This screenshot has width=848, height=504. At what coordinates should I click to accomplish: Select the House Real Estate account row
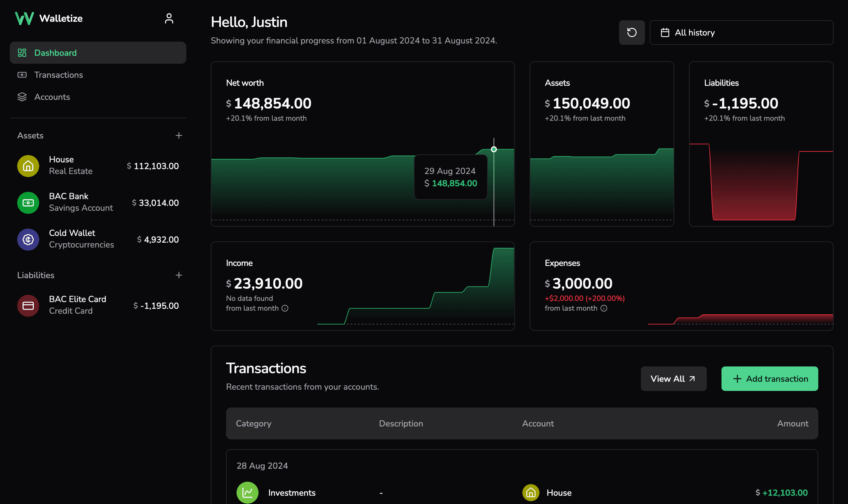pyautogui.click(x=98, y=166)
